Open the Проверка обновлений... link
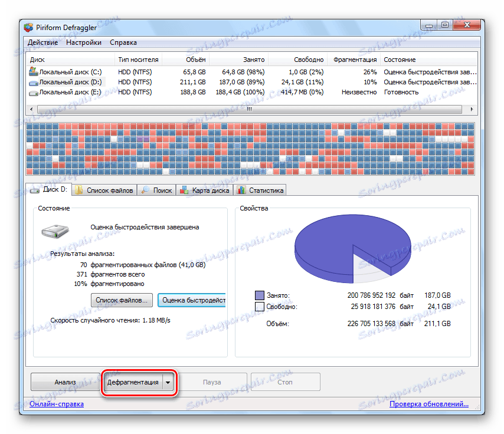Viewport: 504px width, 434px height. (429, 404)
